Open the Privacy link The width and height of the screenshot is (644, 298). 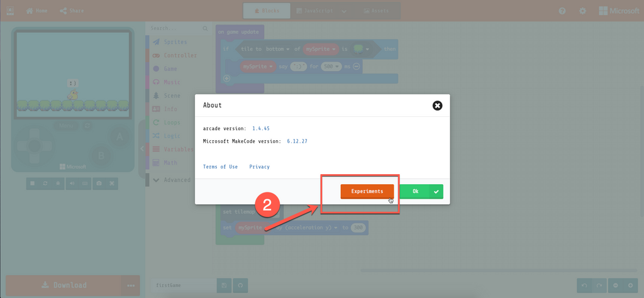tap(259, 167)
